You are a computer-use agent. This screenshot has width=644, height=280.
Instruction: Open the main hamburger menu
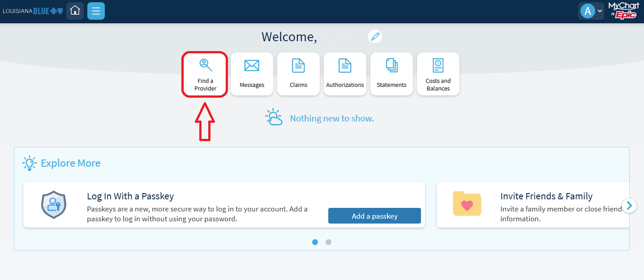pyautogui.click(x=96, y=11)
